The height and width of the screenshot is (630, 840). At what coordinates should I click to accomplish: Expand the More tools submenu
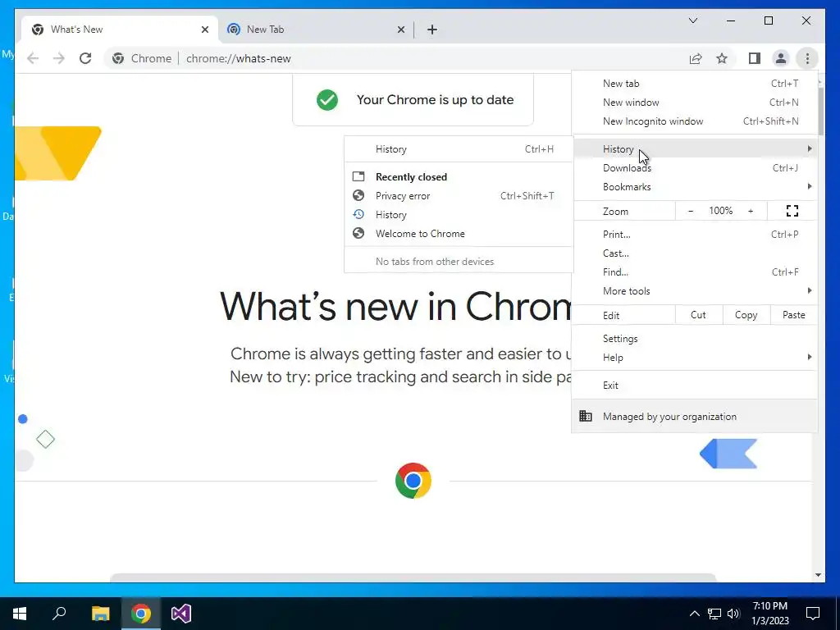(695, 291)
